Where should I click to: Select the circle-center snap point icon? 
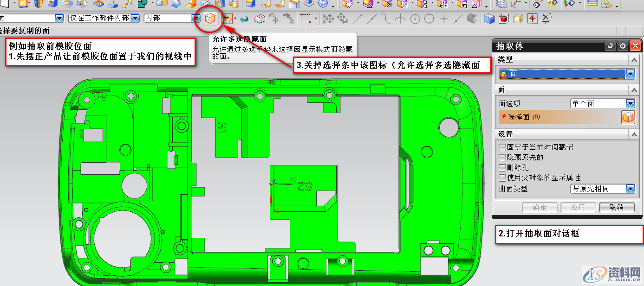[x=415, y=19]
